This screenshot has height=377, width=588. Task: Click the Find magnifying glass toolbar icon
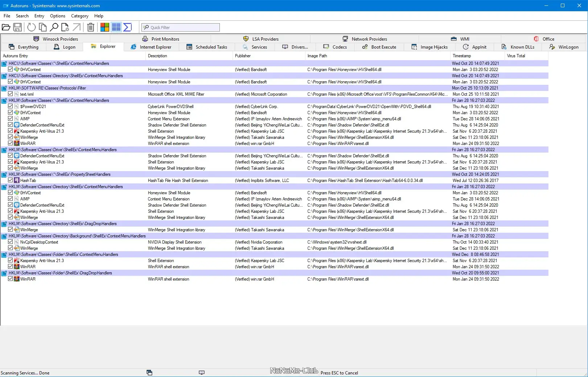point(54,27)
